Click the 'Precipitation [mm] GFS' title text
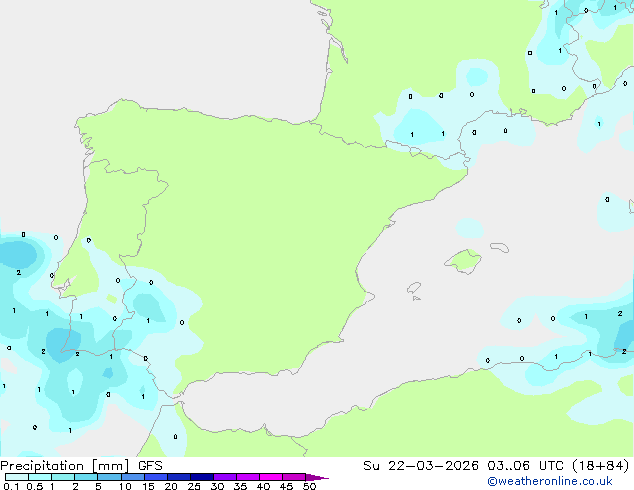The height and width of the screenshot is (490, 634). (x=81, y=466)
